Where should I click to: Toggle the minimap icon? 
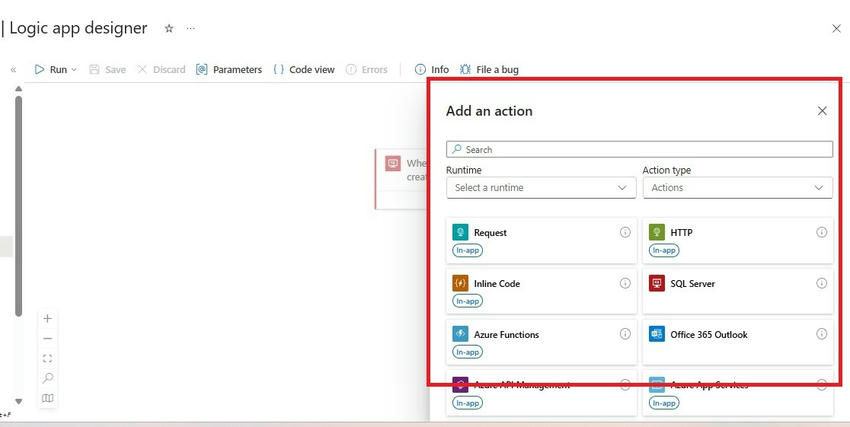tap(48, 398)
